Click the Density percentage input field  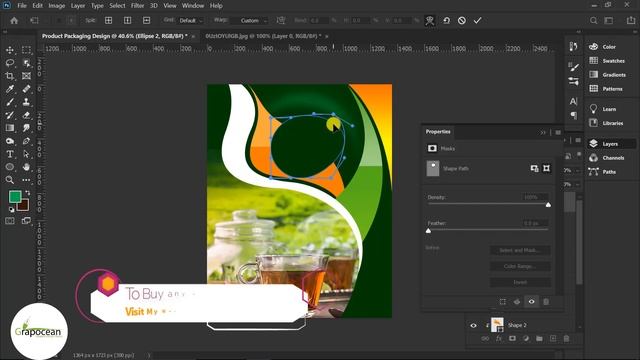[534, 197]
